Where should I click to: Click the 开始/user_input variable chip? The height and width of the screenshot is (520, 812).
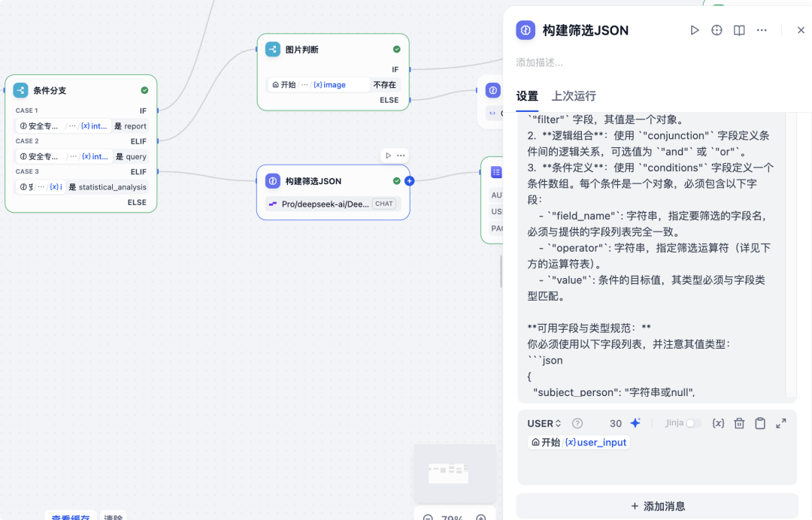579,443
